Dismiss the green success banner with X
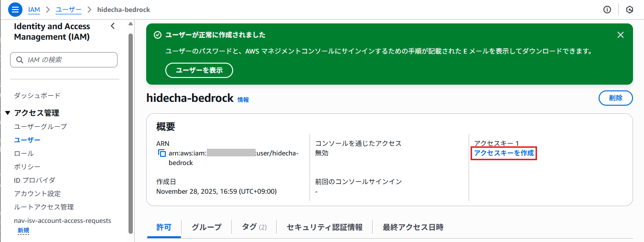Image resolution: width=644 pixels, height=242 pixels. 621,35
